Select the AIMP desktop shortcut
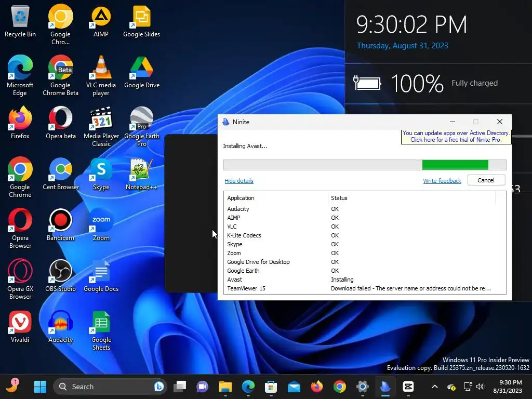The width and height of the screenshot is (532, 399). (x=101, y=21)
